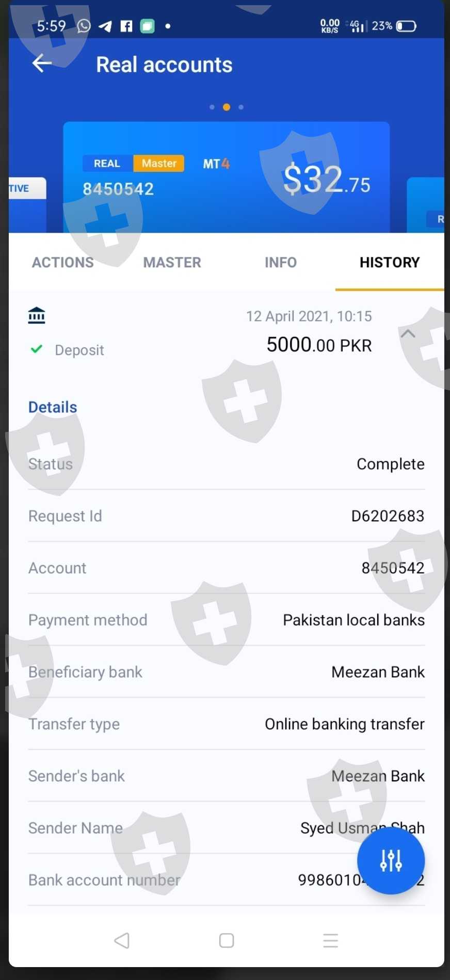Switch to the MASTER tab
450x980 pixels.
pos(172,262)
